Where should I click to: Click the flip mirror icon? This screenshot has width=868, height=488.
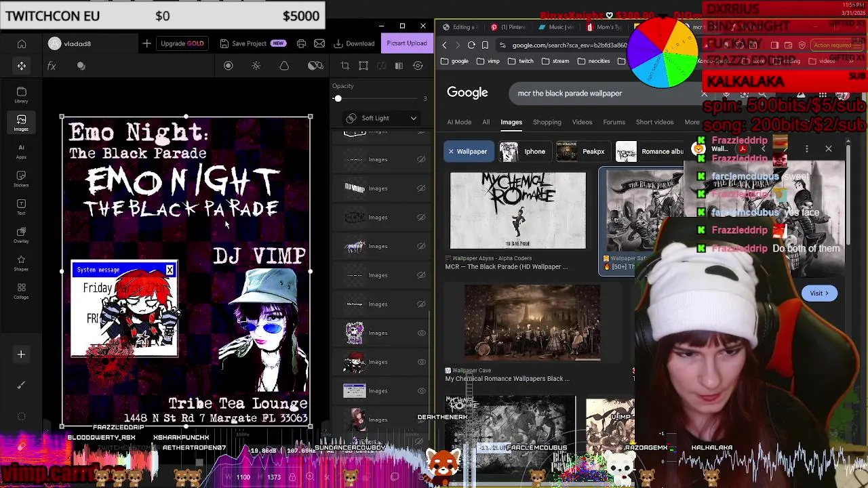pyautogui.click(x=399, y=66)
